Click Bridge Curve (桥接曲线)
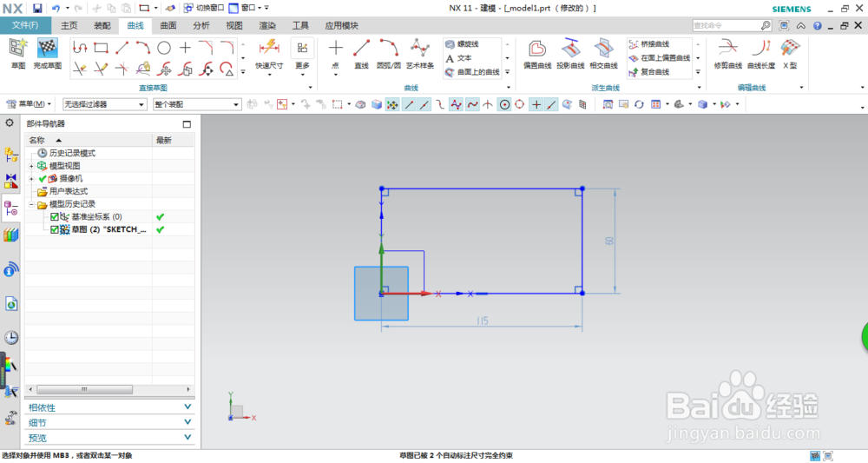 [x=649, y=44]
